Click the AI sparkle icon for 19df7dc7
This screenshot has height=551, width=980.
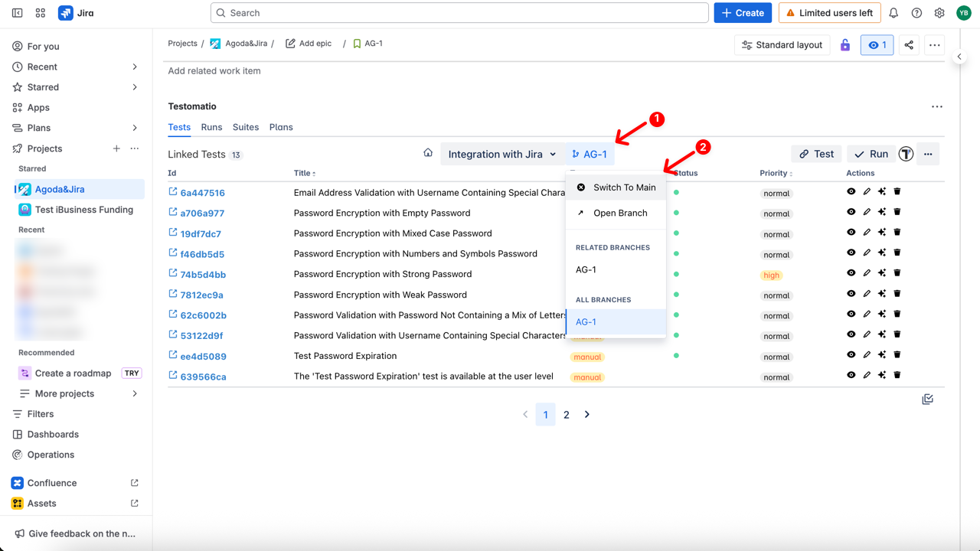(882, 233)
